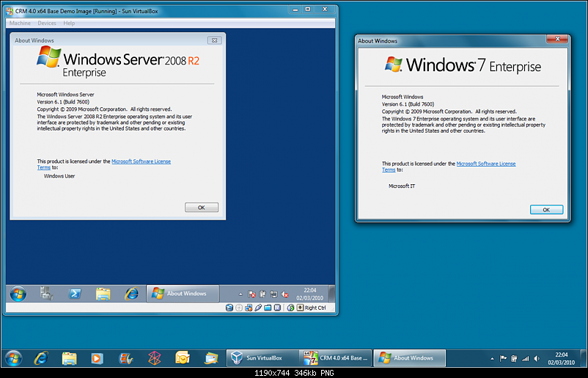Click the muted volume icon in guest tray
This screenshot has width=588, height=378.
284,294
